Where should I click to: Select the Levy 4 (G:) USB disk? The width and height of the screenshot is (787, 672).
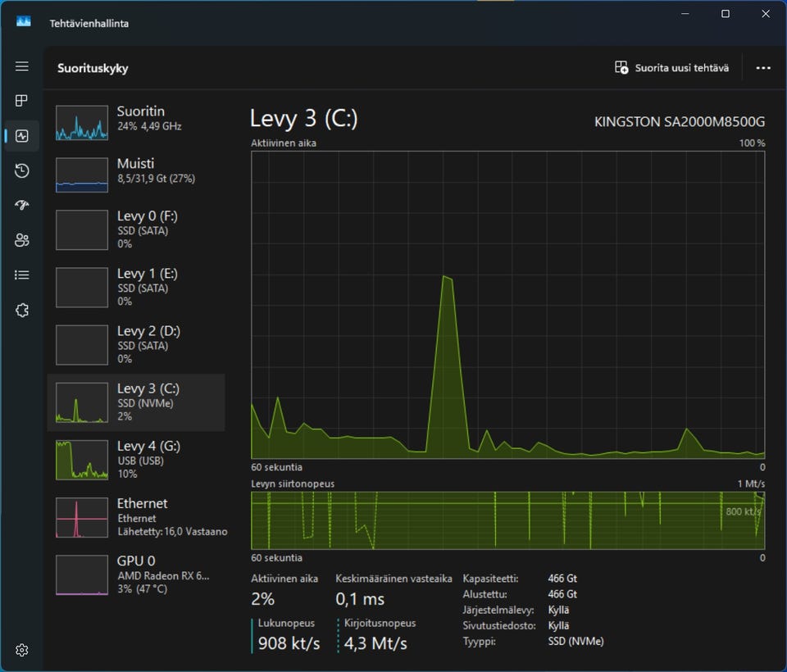[136, 460]
